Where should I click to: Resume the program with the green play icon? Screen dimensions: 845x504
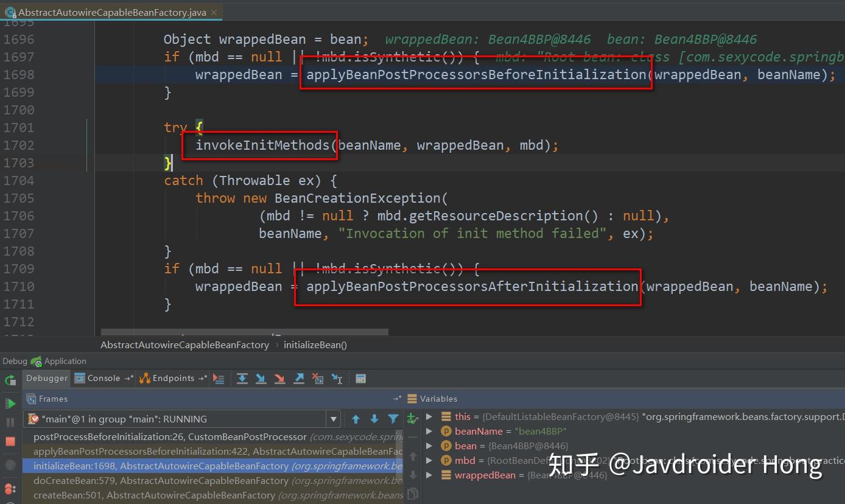tap(10, 403)
